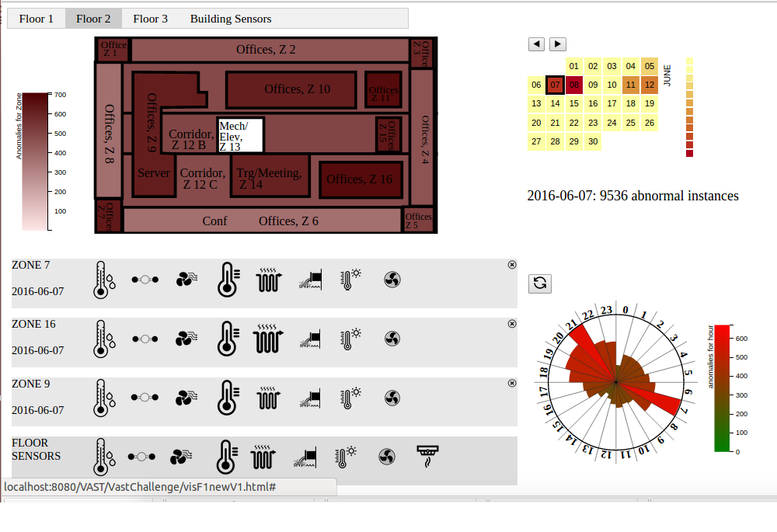This screenshot has height=532, width=777.
Task: Select June 12 on the calendar
Action: (x=650, y=85)
